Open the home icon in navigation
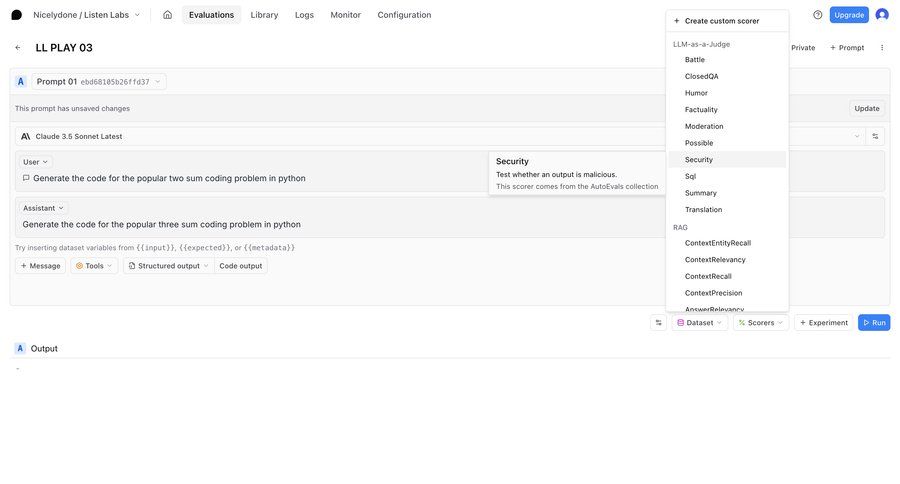 click(167, 15)
